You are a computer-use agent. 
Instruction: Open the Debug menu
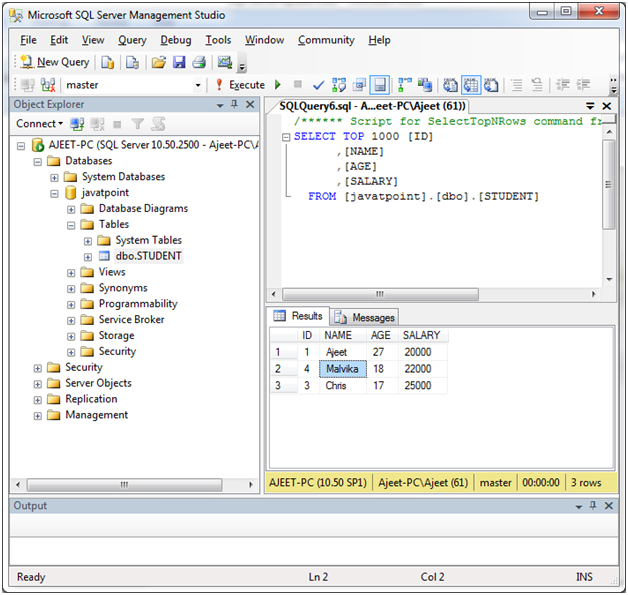click(176, 40)
